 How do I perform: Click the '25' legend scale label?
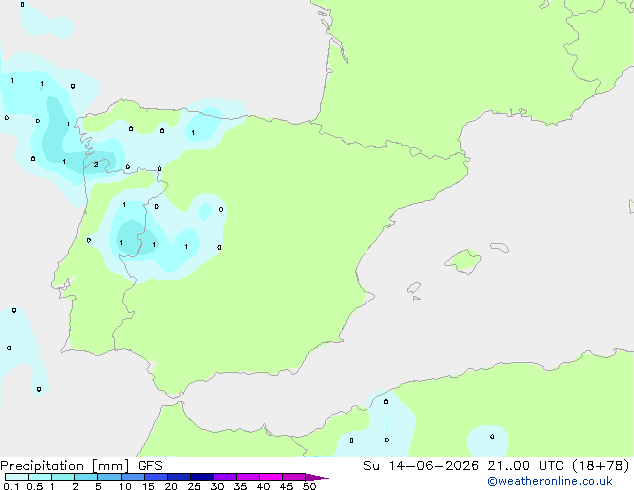tap(194, 486)
